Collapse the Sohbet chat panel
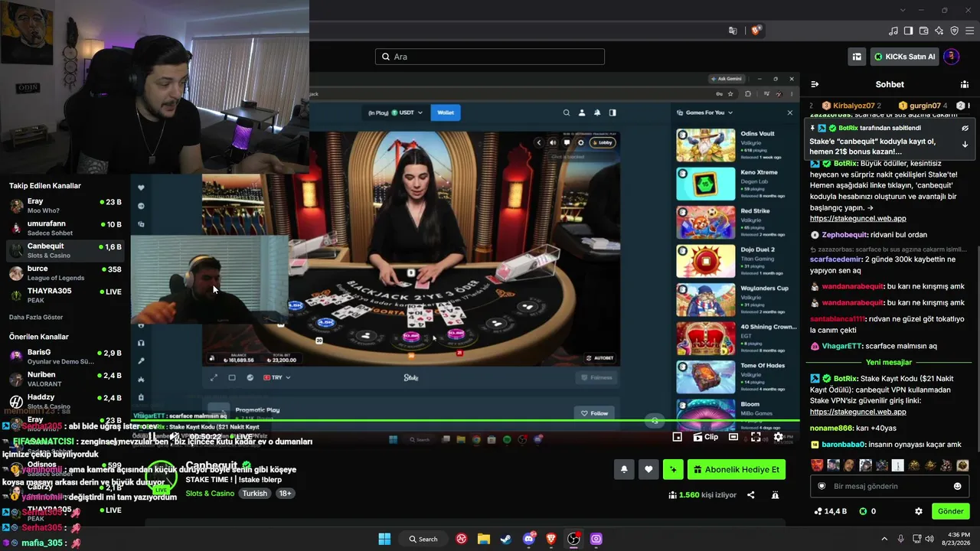Screen dimensions: 980x551 tap(815, 84)
